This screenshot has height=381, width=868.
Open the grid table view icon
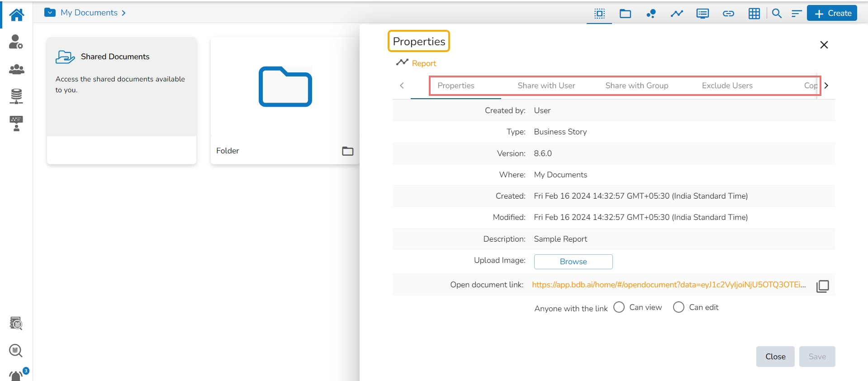[754, 14]
